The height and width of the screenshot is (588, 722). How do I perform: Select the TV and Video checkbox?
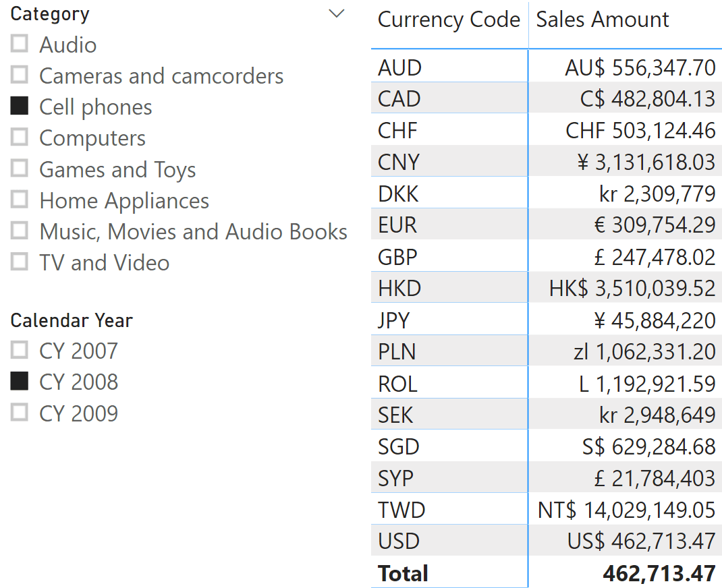(x=18, y=262)
